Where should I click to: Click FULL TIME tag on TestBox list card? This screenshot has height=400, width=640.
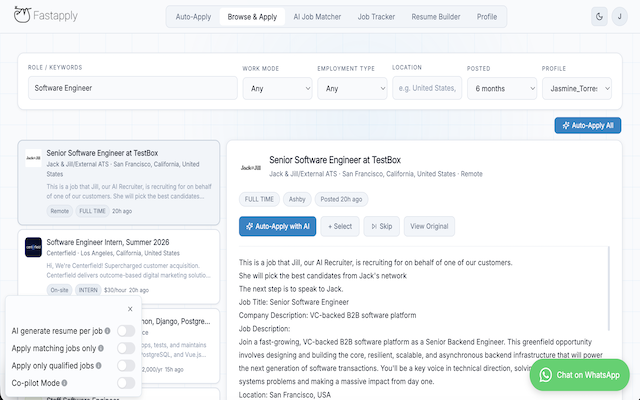coord(92,211)
